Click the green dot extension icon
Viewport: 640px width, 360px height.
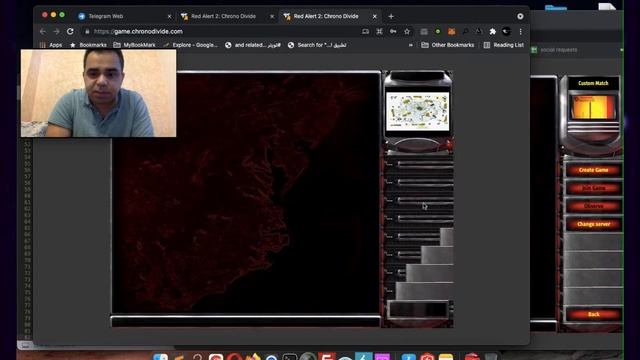tap(438, 31)
